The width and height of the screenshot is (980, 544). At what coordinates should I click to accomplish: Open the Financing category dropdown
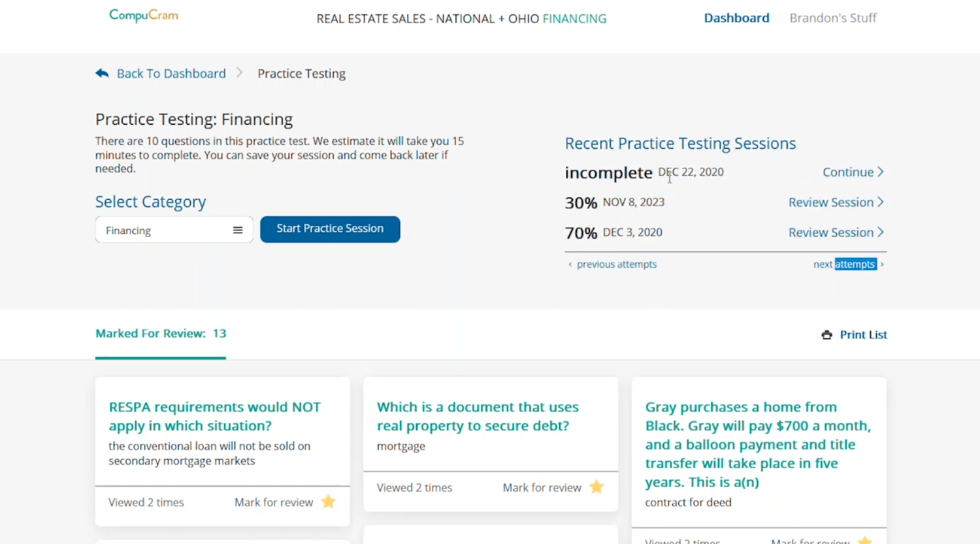tap(174, 230)
